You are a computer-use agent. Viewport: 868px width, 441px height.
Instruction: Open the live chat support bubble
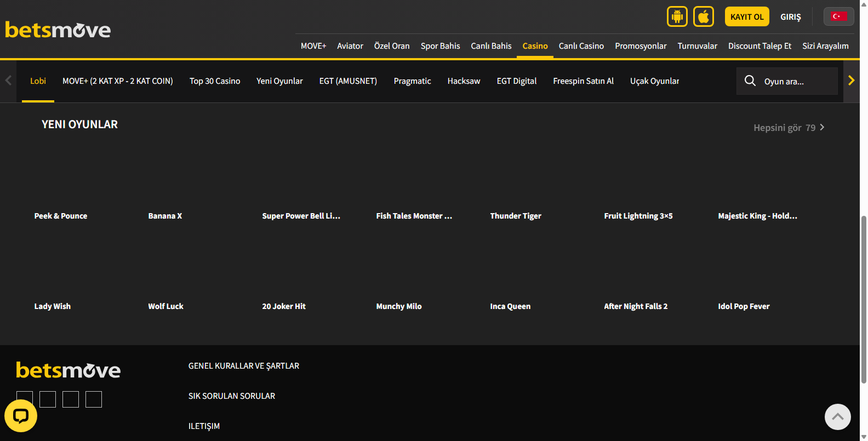pyautogui.click(x=21, y=416)
